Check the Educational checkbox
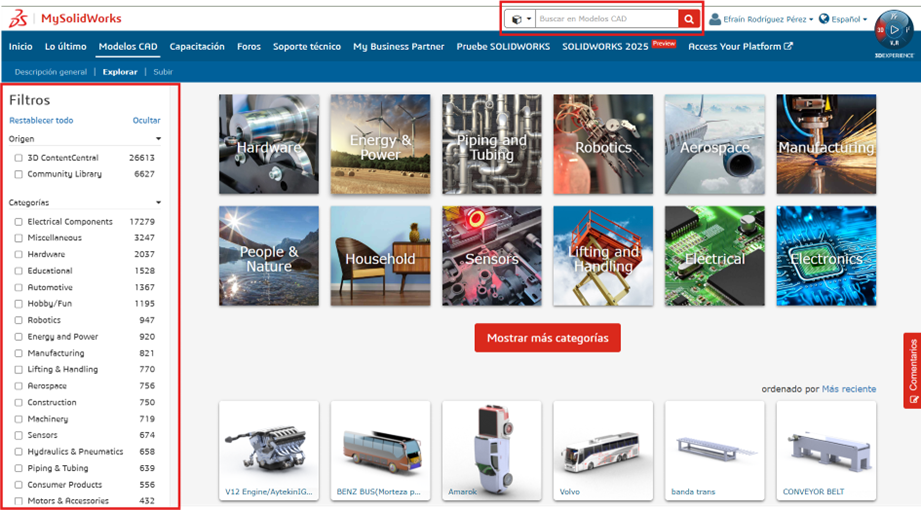 coord(19,271)
